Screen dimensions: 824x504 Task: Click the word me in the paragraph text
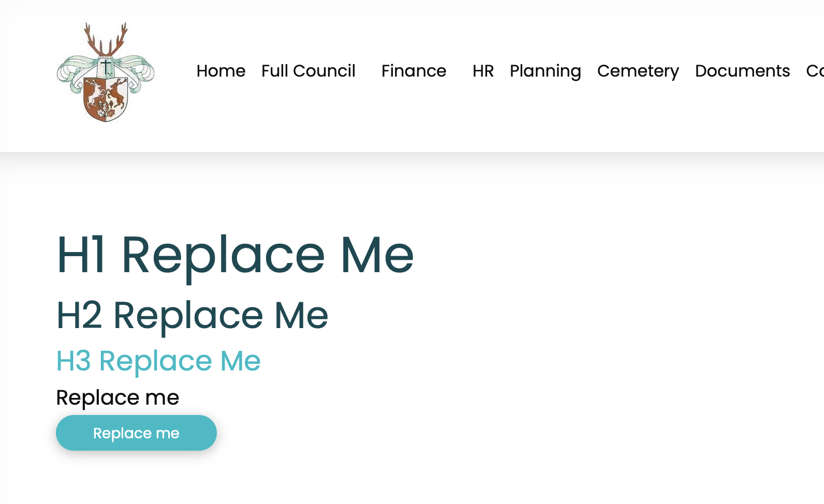pos(162,397)
